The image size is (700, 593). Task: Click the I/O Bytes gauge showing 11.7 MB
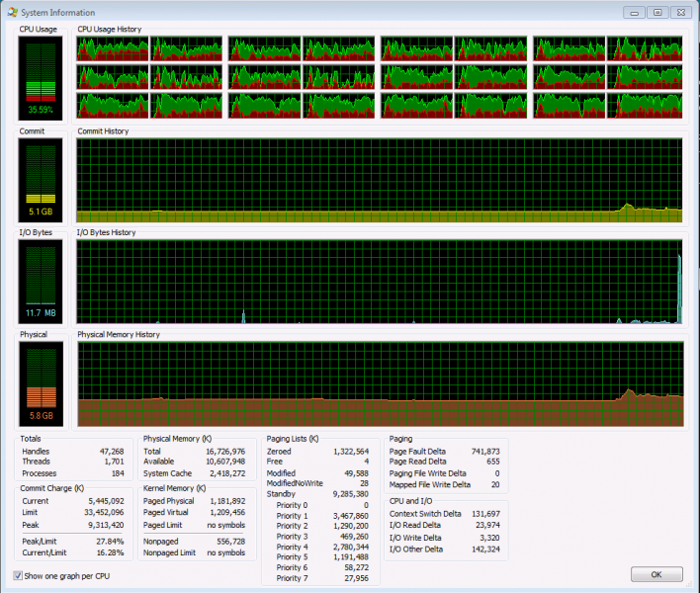(x=41, y=283)
